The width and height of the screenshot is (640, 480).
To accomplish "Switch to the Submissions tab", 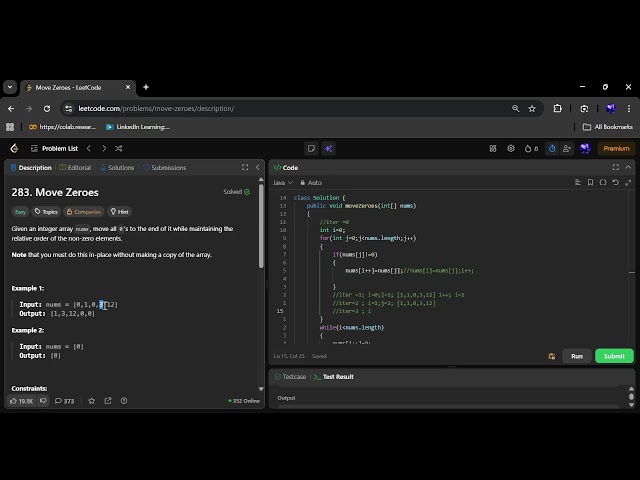I will pyautogui.click(x=165, y=168).
